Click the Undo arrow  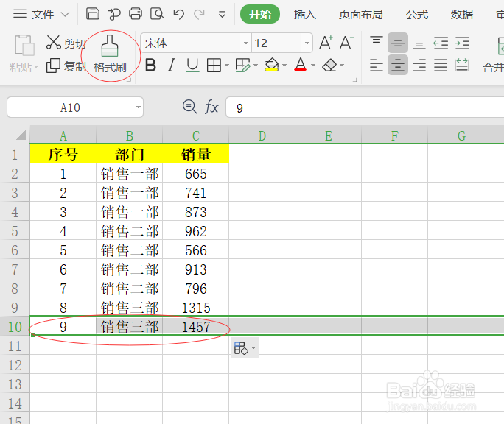[179, 14]
